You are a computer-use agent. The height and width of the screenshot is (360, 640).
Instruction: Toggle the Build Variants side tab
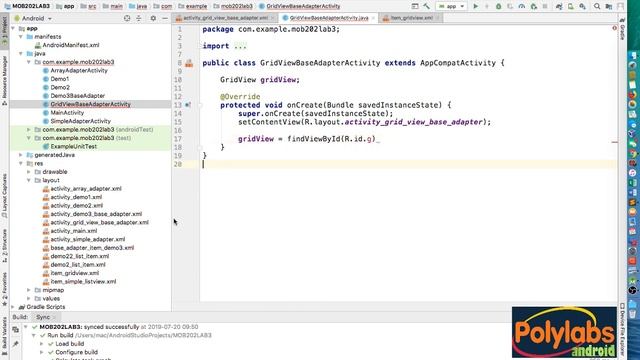(x=4, y=336)
